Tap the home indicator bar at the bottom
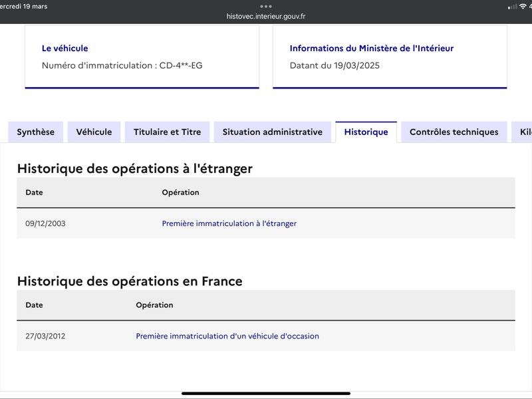Screen dimensions: 532x399 [266, 394]
